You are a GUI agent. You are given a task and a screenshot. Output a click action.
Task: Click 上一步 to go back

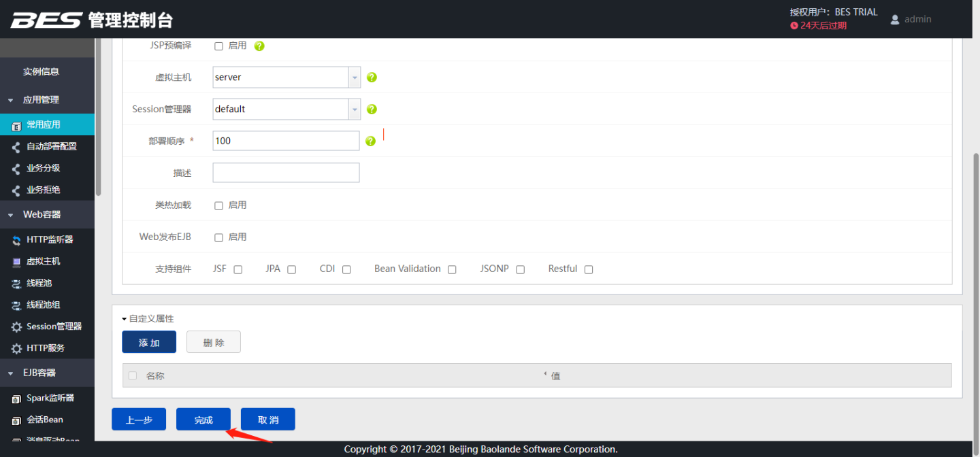[139, 420]
